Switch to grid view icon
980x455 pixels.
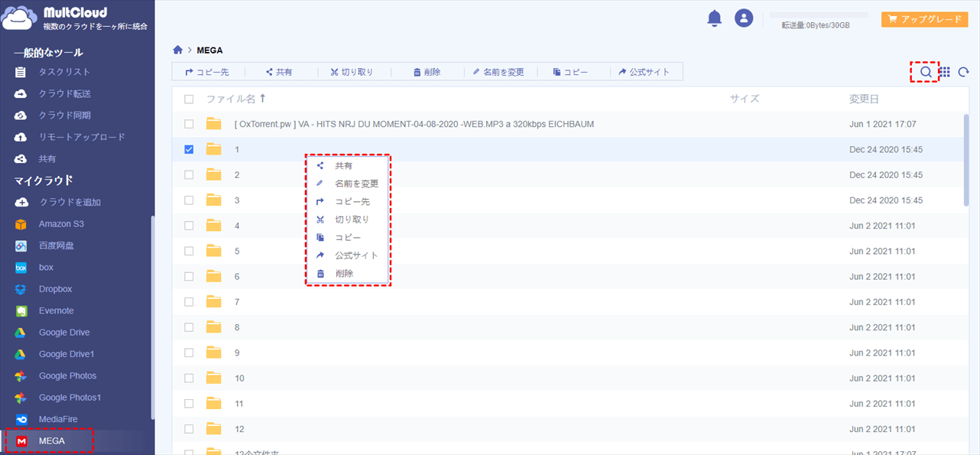[945, 72]
